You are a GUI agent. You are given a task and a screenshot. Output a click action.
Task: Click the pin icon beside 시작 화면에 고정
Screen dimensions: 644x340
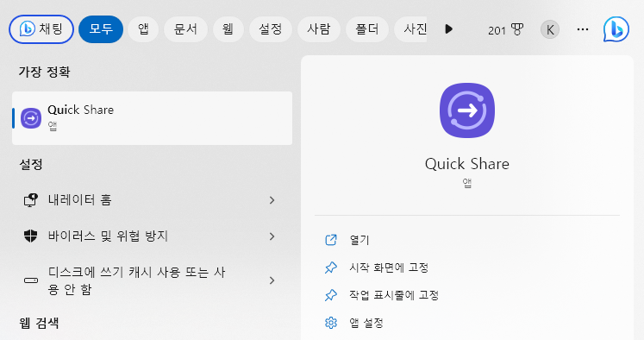331,268
